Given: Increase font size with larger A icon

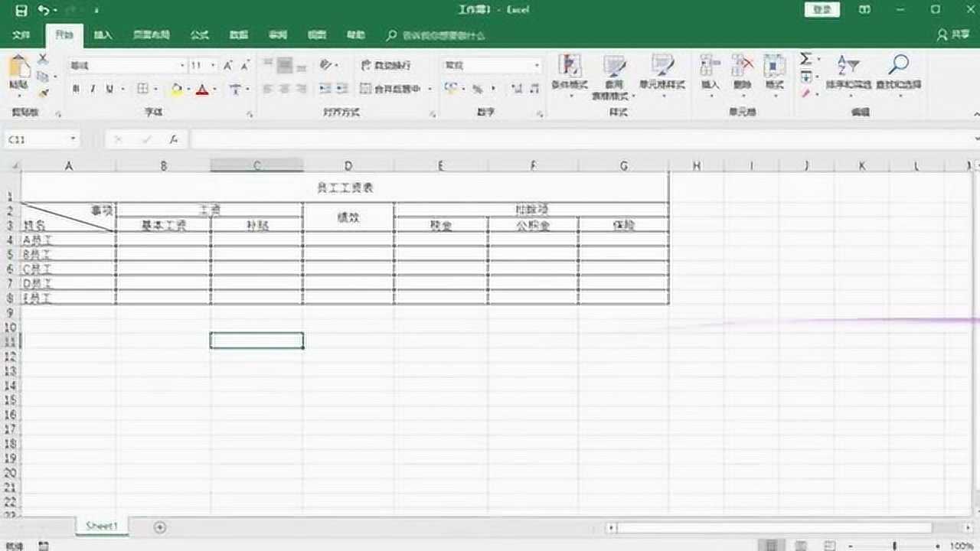Looking at the screenshot, I should pos(228,66).
